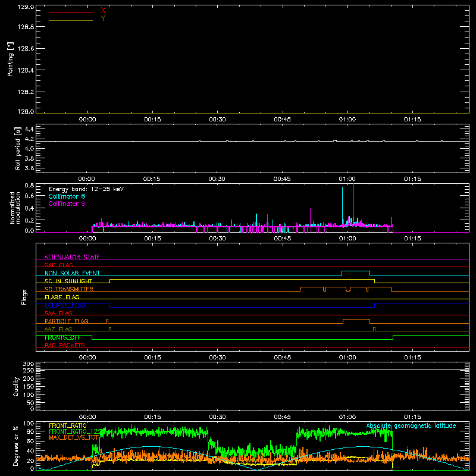The image size is (476, 476).
Task: Click the GAP_FLAG label
Action: pyautogui.click(x=58, y=265)
